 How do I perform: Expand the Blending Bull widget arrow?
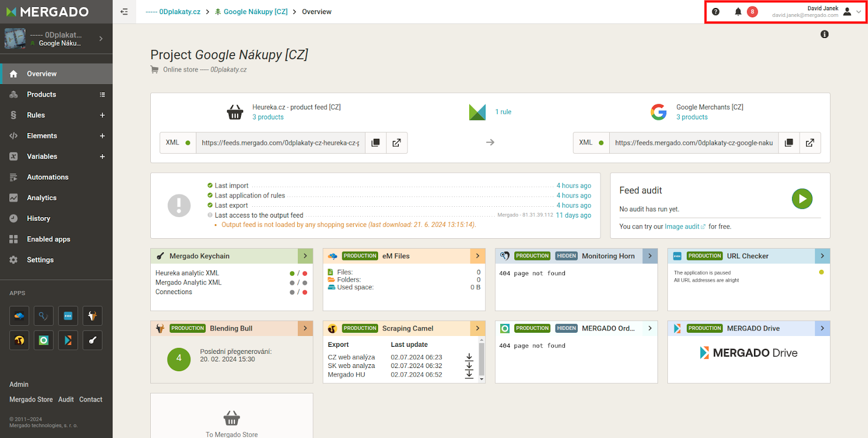click(305, 328)
